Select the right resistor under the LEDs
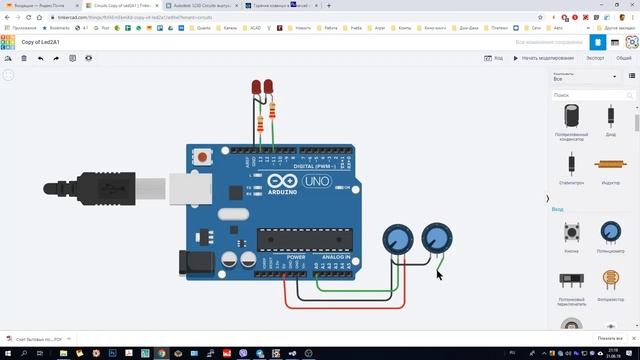 [x=272, y=110]
